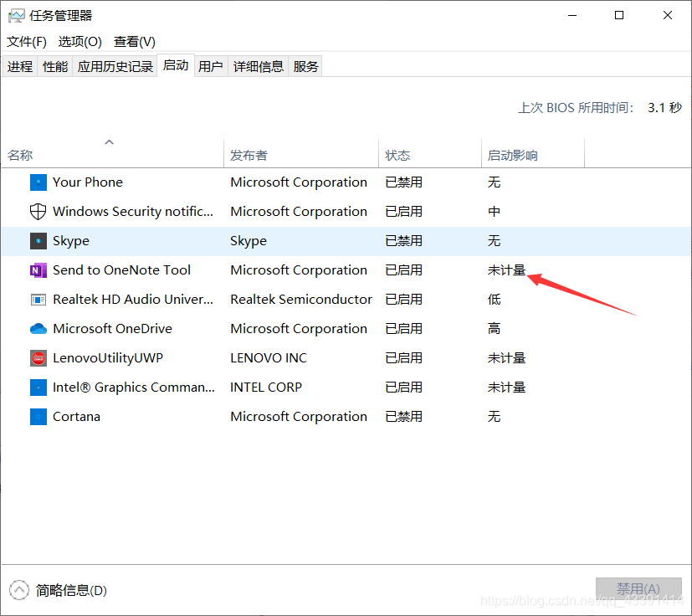The height and width of the screenshot is (616, 692).
Task: Click the sort arrow above 名称 column
Action: [x=109, y=141]
